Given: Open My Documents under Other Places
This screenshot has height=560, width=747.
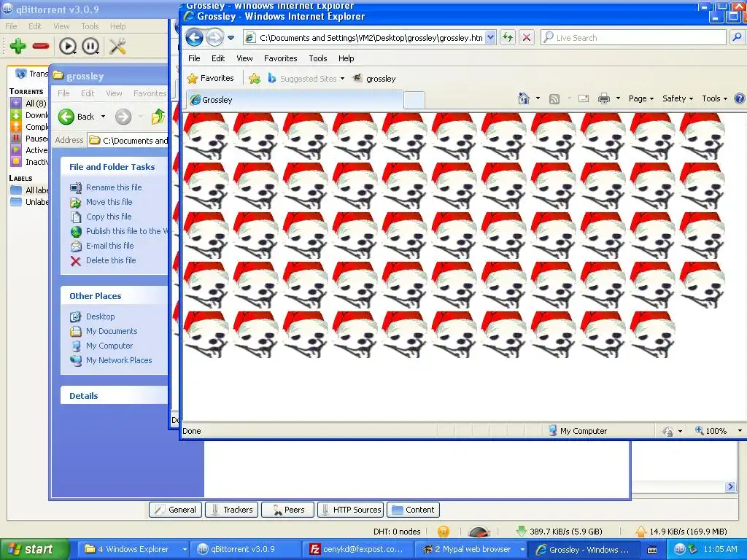Looking at the screenshot, I should pos(112,331).
